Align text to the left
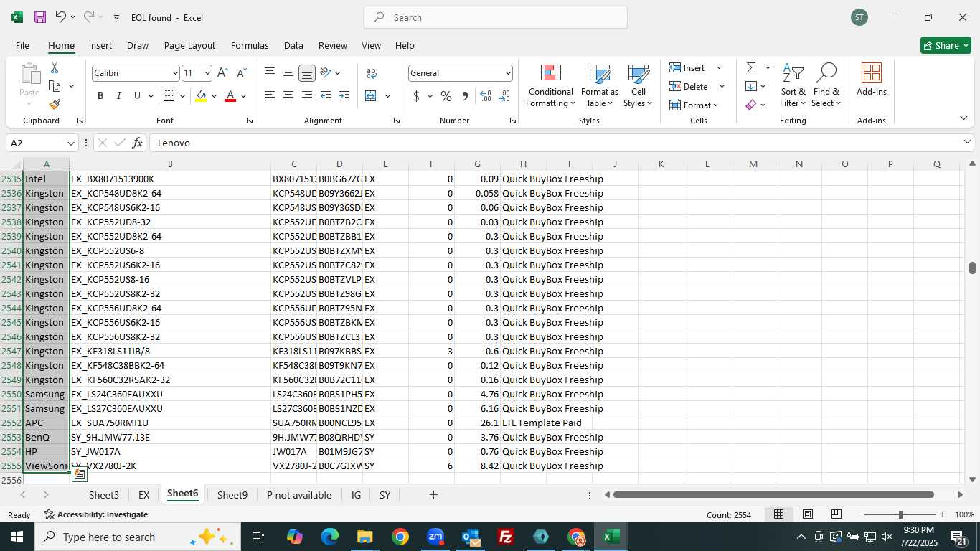The height and width of the screenshot is (551, 980). [270, 96]
